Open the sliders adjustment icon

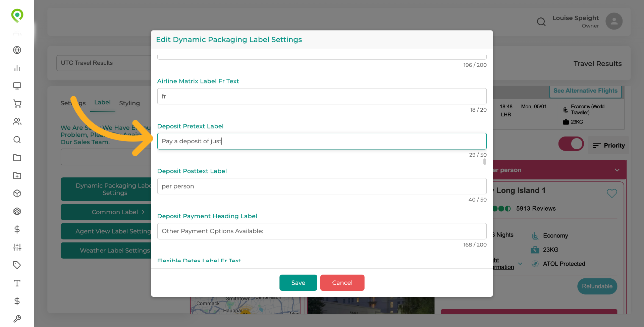click(17, 247)
